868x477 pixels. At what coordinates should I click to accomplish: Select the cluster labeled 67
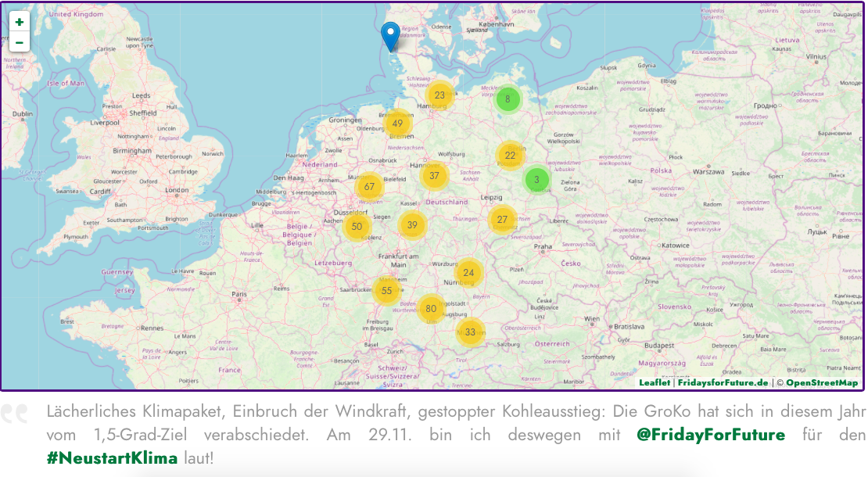pyautogui.click(x=369, y=187)
